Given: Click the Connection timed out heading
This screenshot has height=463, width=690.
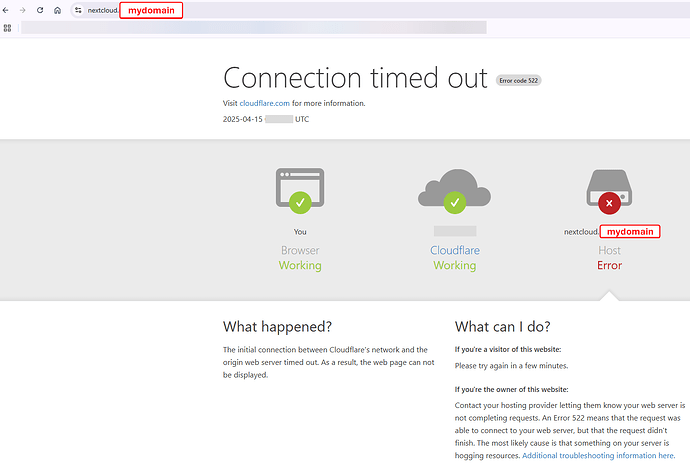Looking at the screenshot, I should coord(355,78).
